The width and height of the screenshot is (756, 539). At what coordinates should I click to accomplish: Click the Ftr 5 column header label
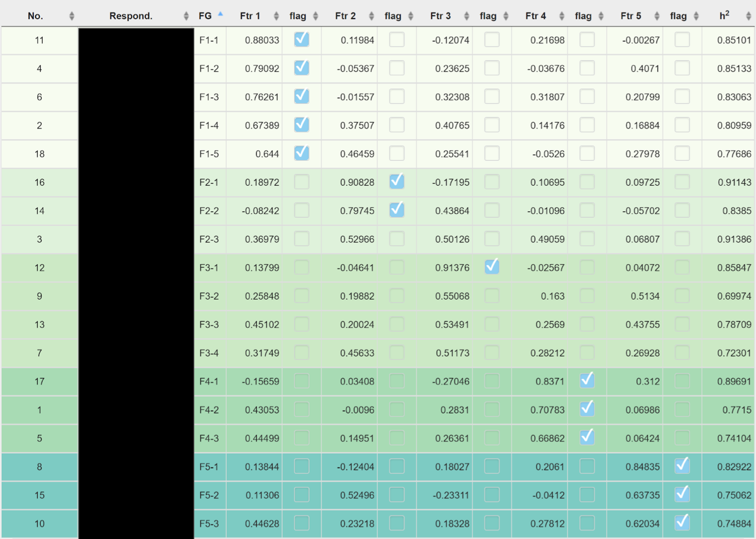click(x=631, y=16)
